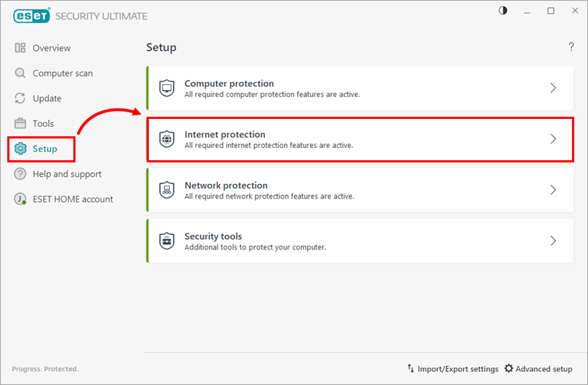The width and height of the screenshot is (588, 385).
Task: Click the Setup gear icon in sidebar
Action: (20, 149)
